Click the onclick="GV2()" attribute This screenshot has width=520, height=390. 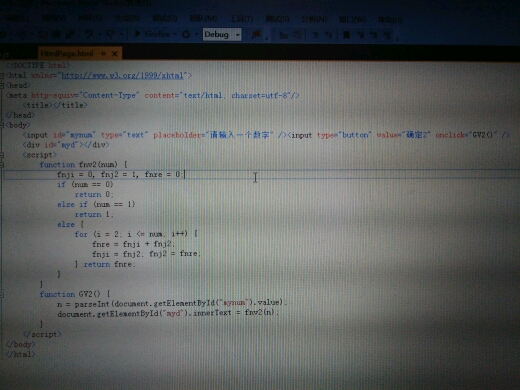click(x=466, y=135)
